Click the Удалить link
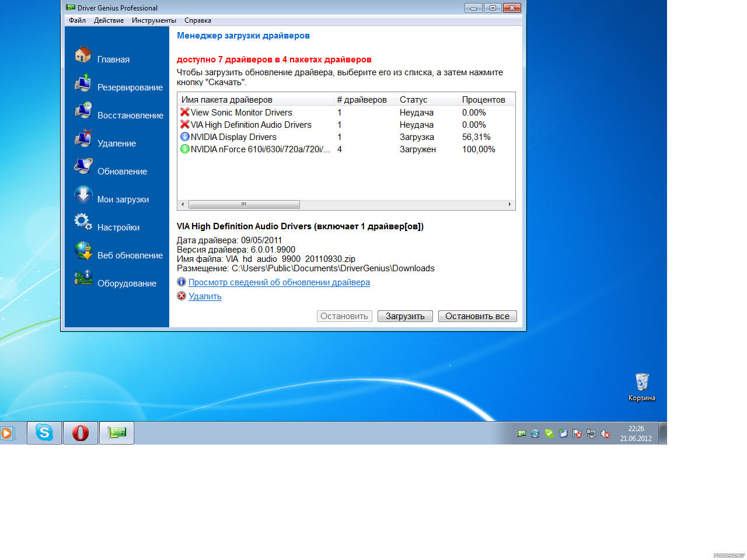The height and width of the screenshot is (560, 747). tap(205, 296)
